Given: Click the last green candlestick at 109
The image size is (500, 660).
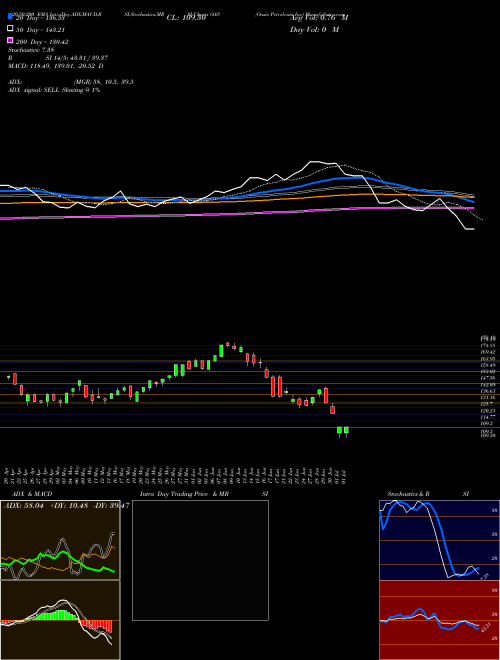Looking at the screenshot, I should point(346,431).
